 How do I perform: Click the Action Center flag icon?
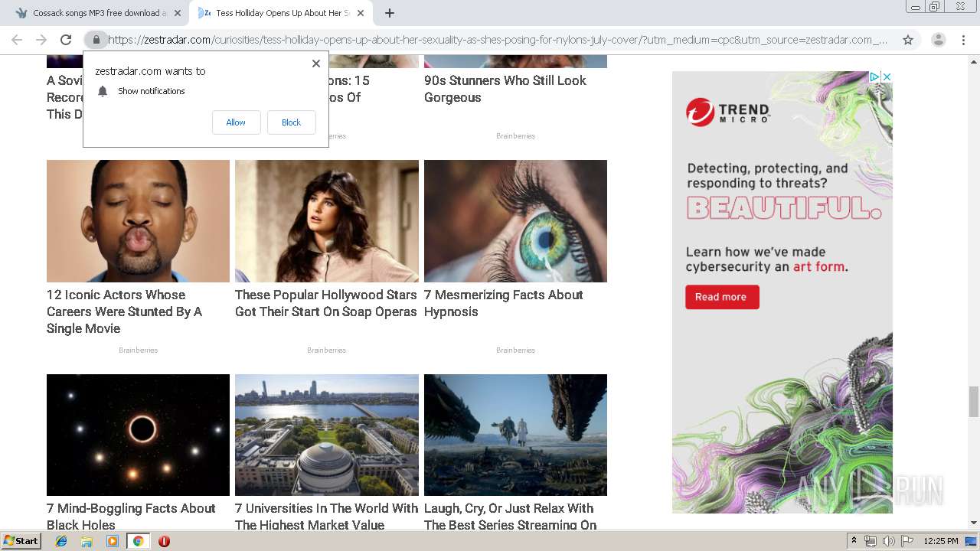(907, 541)
